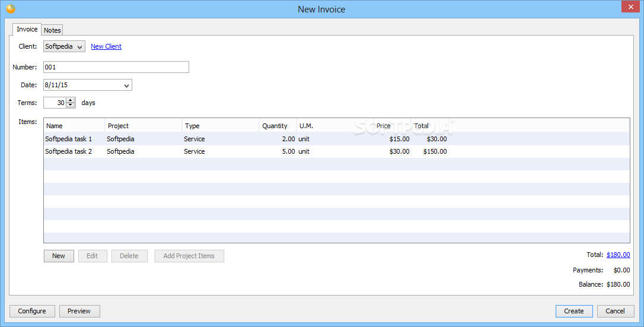
Task: Click the app icon in title bar
Action: [11, 9]
